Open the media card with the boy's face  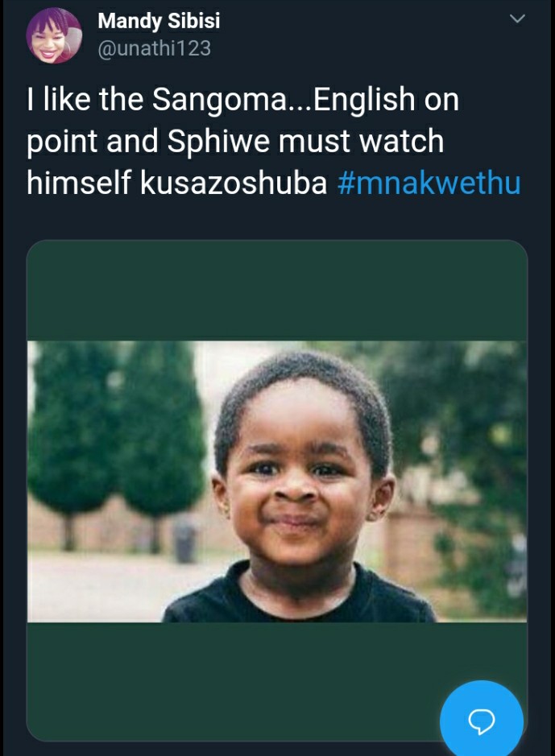click(277, 490)
